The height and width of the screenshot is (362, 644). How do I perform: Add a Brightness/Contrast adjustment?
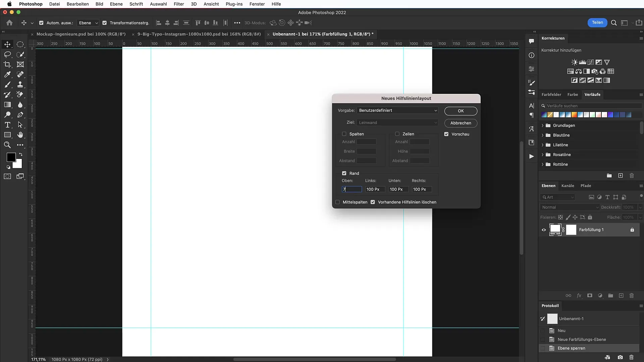point(574,62)
